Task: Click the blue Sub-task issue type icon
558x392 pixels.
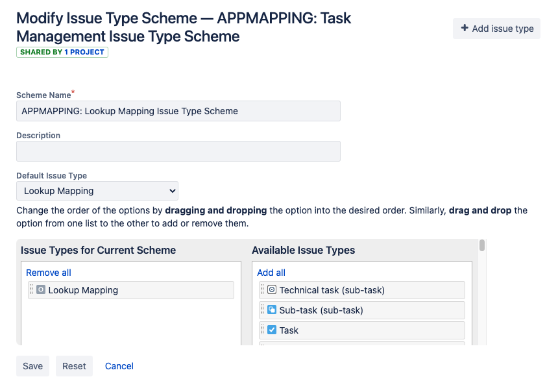Action: [271, 310]
